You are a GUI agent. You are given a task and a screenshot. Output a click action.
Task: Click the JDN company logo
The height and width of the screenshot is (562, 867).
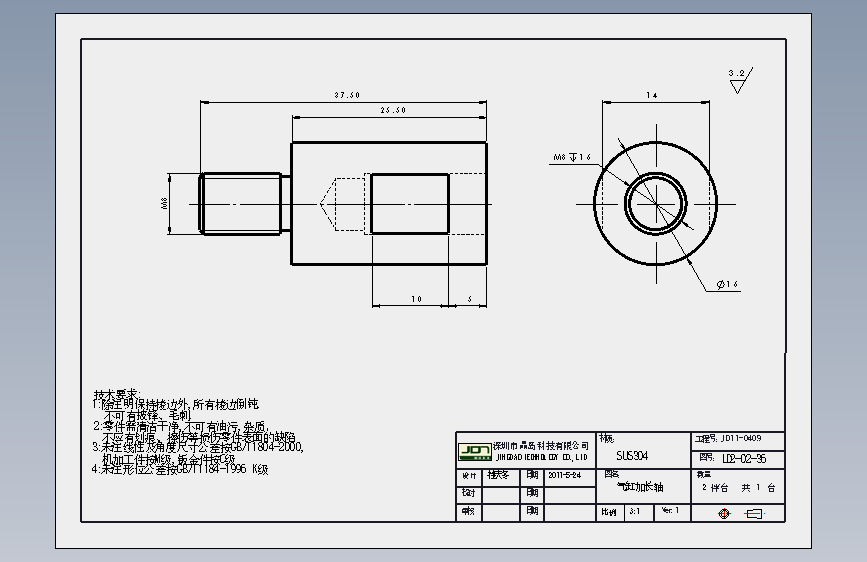(x=475, y=451)
